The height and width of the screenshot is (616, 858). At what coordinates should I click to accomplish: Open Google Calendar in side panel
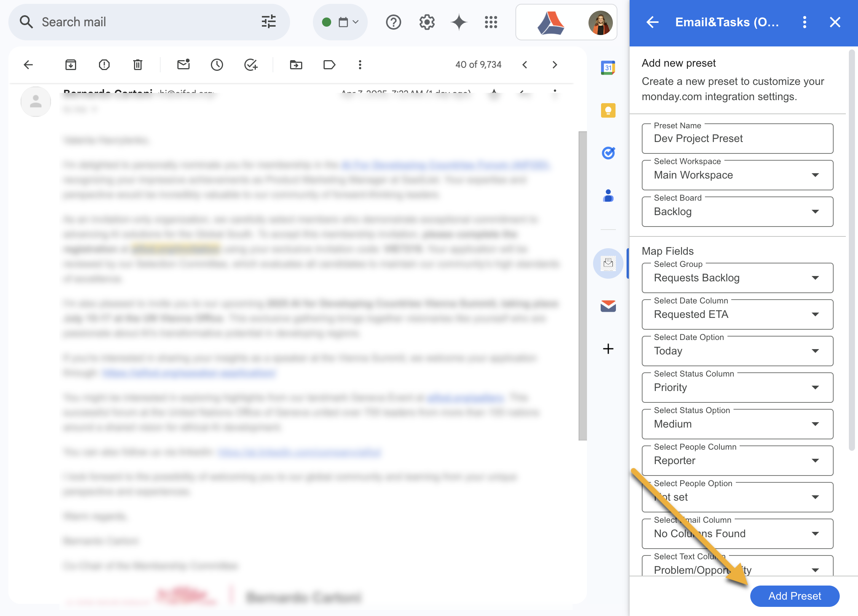click(x=608, y=68)
